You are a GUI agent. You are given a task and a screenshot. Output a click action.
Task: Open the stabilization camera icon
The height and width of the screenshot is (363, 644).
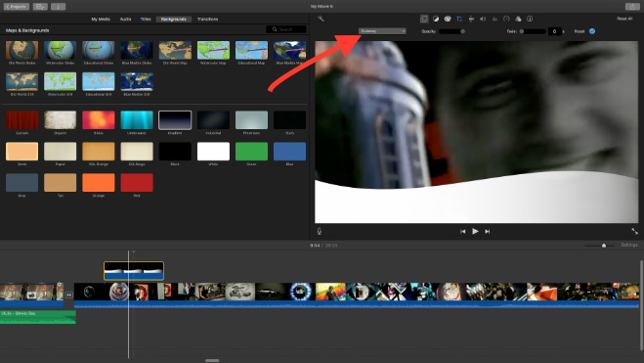tap(471, 19)
